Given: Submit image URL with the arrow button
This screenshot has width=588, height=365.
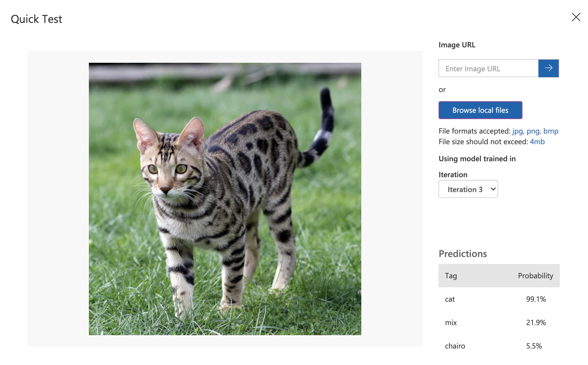Looking at the screenshot, I should pyautogui.click(x=548, y=68).
